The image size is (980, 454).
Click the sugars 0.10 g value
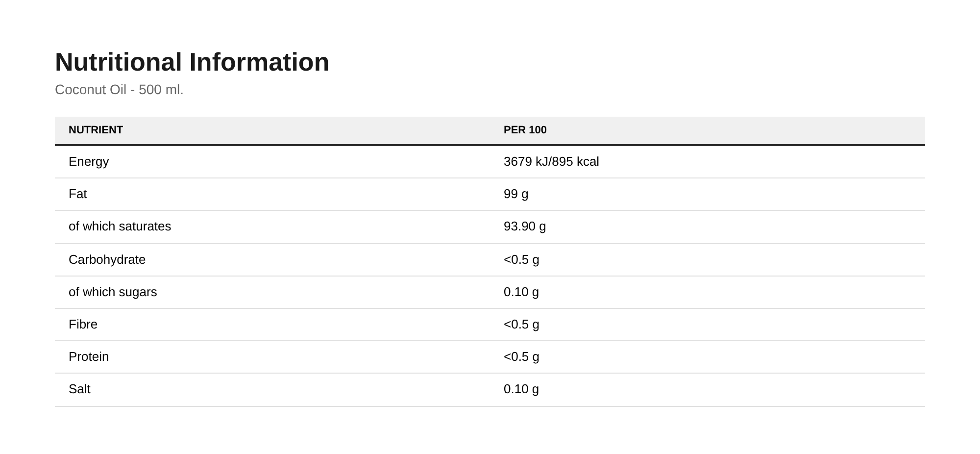tap(521, 292)
